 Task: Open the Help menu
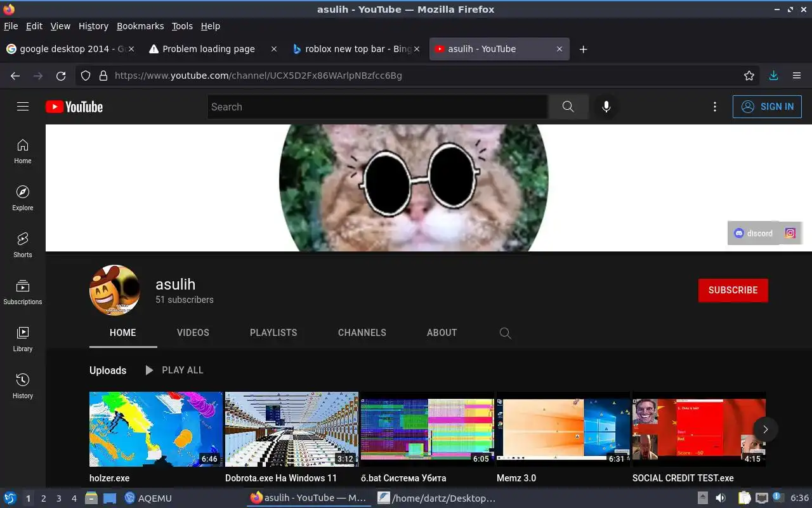(x=211, y=26)
